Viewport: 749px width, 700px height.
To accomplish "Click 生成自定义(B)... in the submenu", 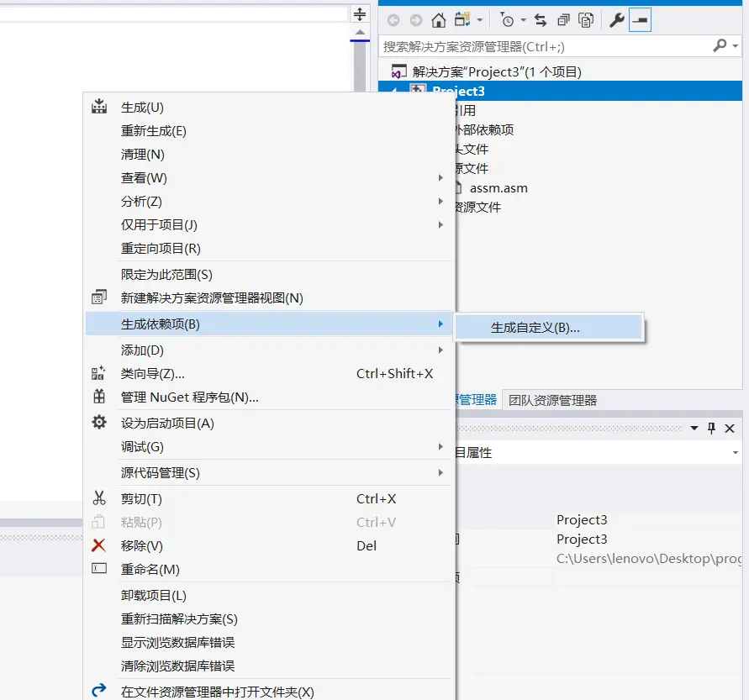I will 548,328.
